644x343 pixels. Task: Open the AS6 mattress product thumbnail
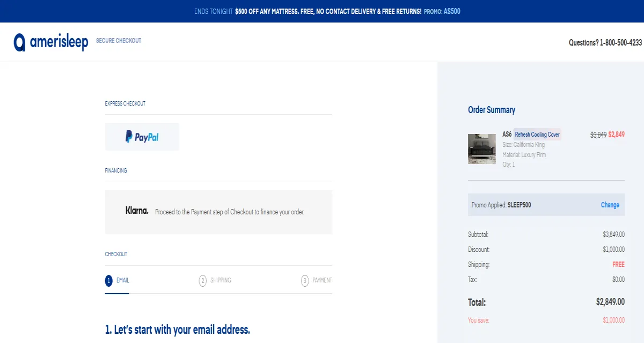click(x=481, y=148)
